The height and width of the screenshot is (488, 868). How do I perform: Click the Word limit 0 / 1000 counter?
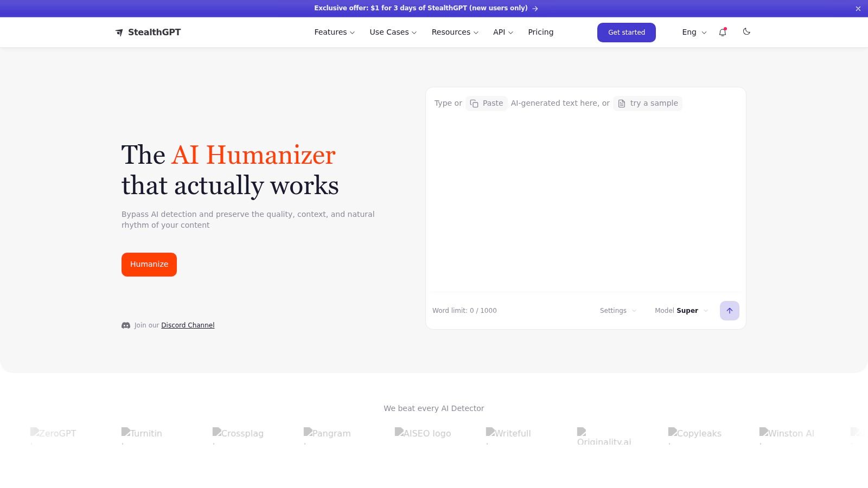tap(464, 311)
